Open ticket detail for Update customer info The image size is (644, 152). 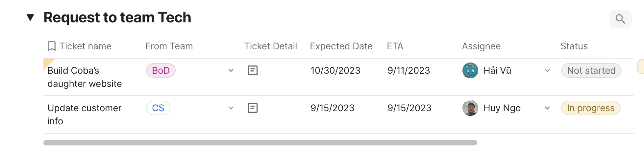(x=253, y=108)
